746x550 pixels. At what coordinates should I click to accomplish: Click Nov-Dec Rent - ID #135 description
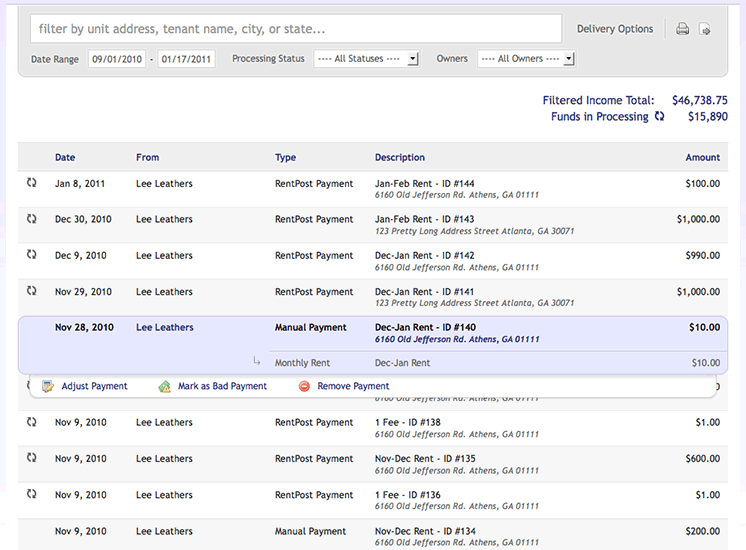click(x=425, y=459)
